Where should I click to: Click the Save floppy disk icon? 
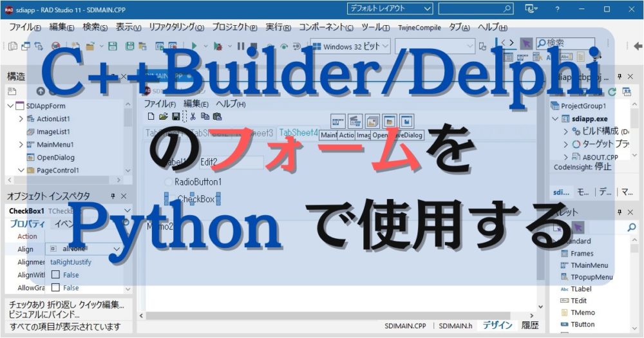click(113, 46)
